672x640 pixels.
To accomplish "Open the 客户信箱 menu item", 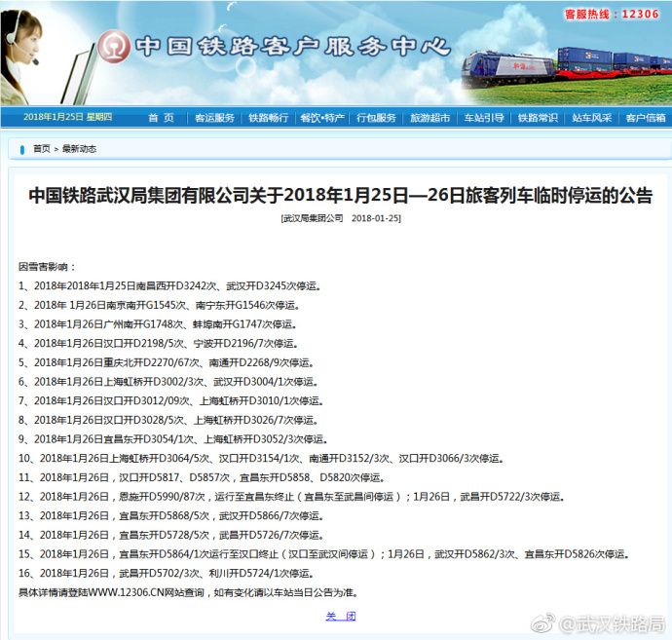I will click(646, 118).
